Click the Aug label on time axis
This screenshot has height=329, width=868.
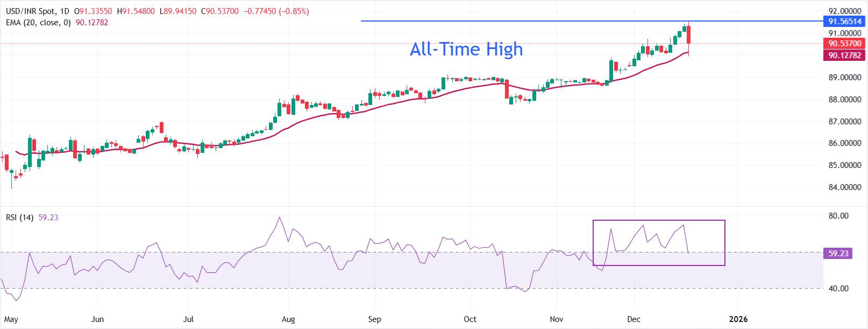coord(288,319)
